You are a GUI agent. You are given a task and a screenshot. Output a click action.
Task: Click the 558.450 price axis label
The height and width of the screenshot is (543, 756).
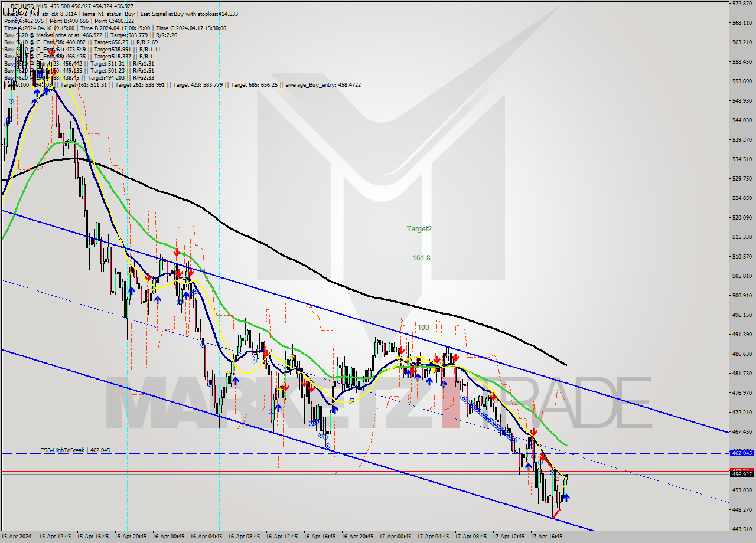tap(742, 61)
